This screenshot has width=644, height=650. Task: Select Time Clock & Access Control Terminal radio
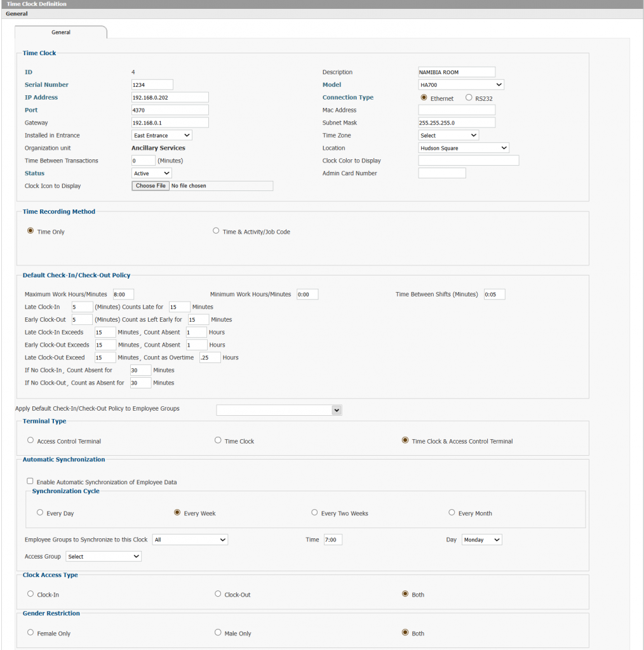coord(405,441)
